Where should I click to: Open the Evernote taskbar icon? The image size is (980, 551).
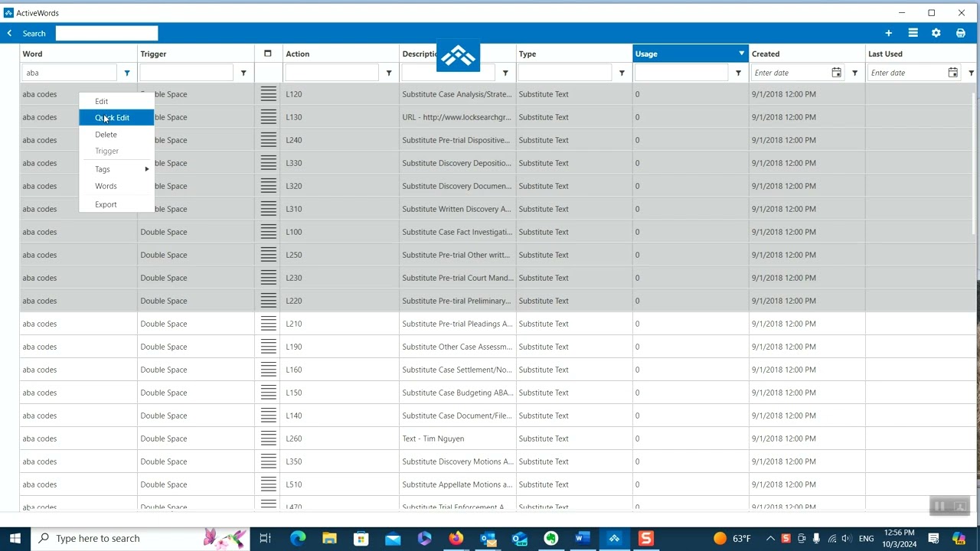pyautogui.click(x=550, y=538)
